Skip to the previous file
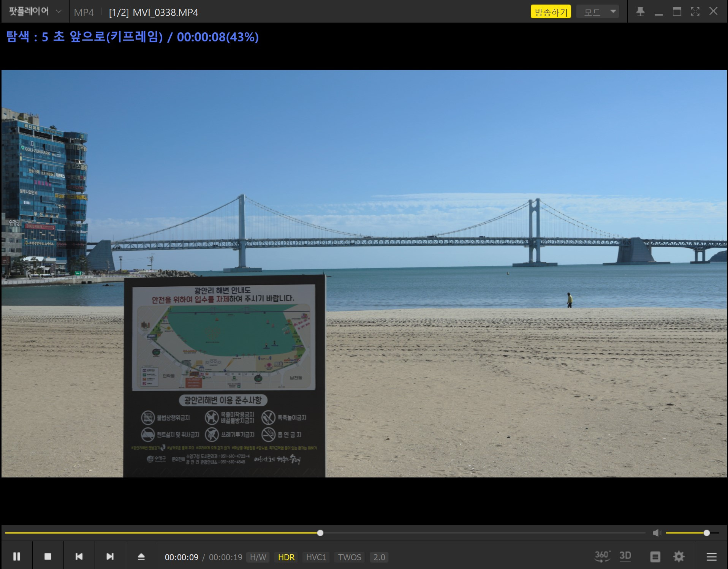The width and height of the screenshot is (728, 569). (x=79, y=556)
